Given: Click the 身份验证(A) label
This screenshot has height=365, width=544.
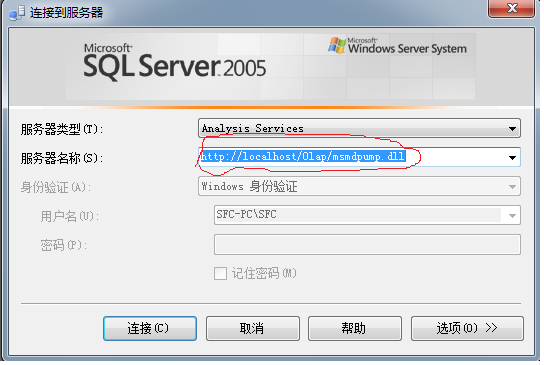Looking at the screenshot, I should [x=56, y=187].
